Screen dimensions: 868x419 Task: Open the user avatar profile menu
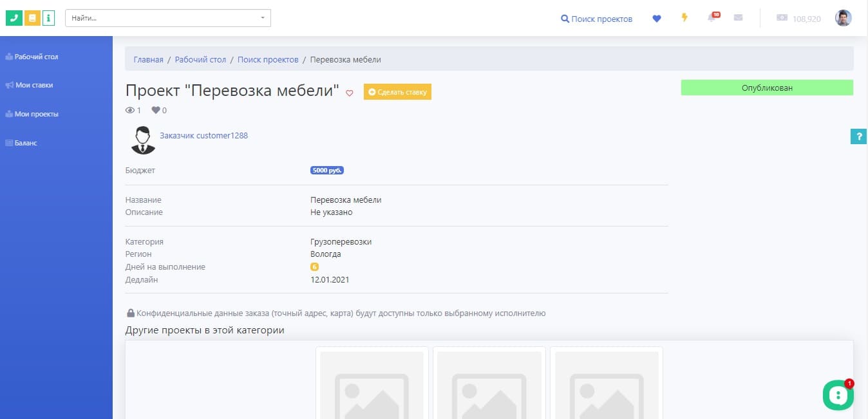click(843, 18)
